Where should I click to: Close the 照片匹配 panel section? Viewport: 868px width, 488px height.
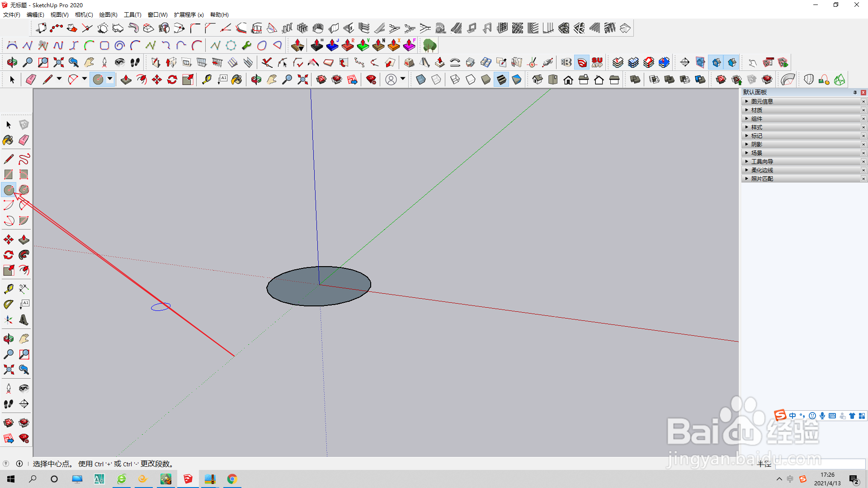tap(863, 179)
